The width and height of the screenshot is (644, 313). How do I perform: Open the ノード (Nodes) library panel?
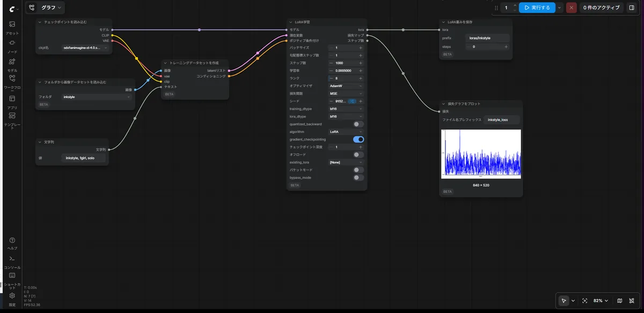coord(12,46)
